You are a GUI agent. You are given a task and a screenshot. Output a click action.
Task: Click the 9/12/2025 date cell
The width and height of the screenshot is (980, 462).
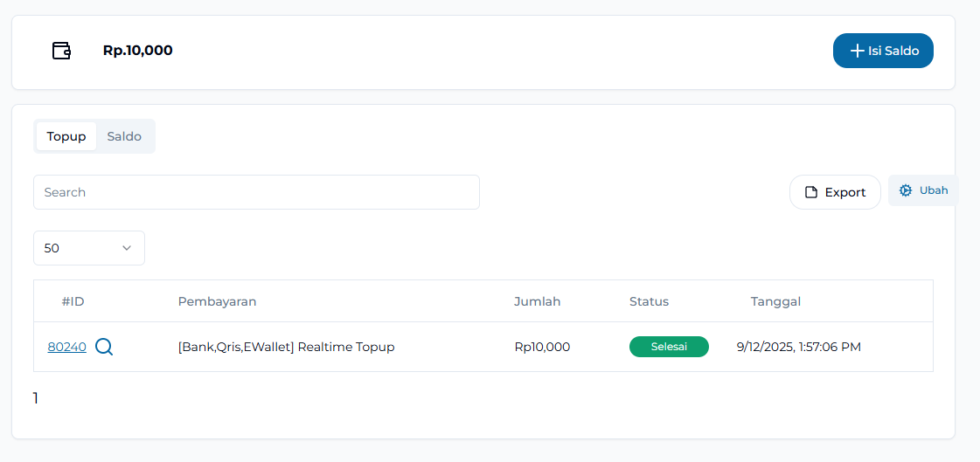[798, 347]
